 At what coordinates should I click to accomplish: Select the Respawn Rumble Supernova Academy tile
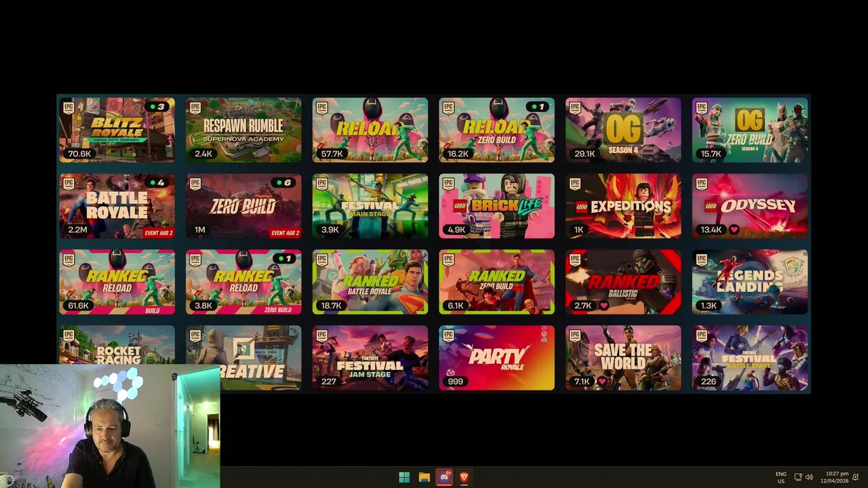point(243,130)
